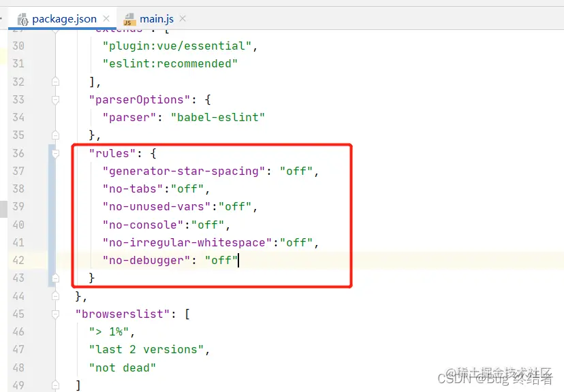Place cursor on "eslint:recommended" string

click(170, 63)
